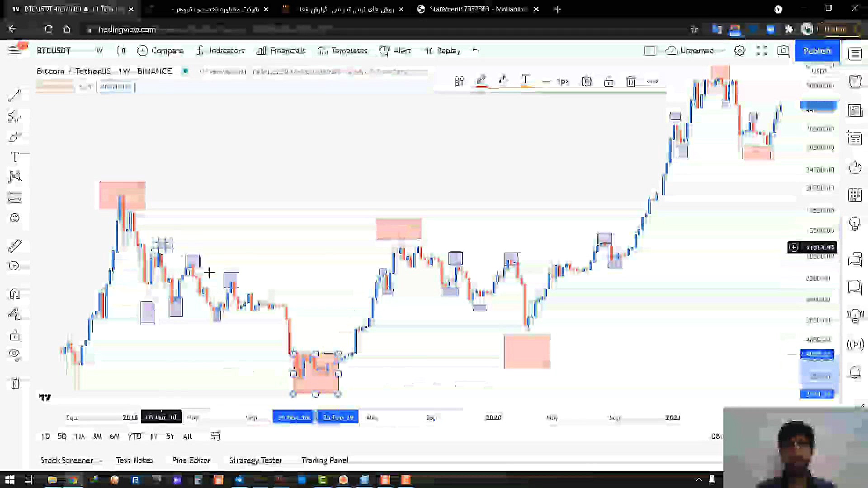Select the Brush drawing tool
868x488 pixels.
(14, 137)
